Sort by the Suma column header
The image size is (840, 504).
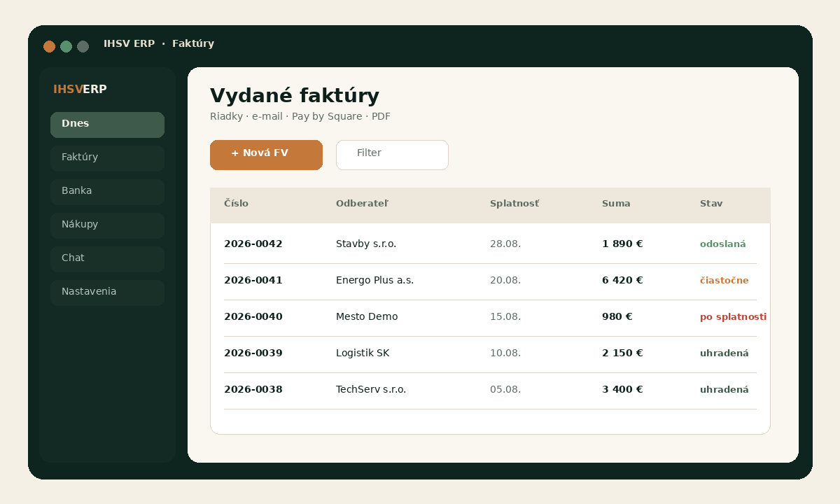coord(616,204)
